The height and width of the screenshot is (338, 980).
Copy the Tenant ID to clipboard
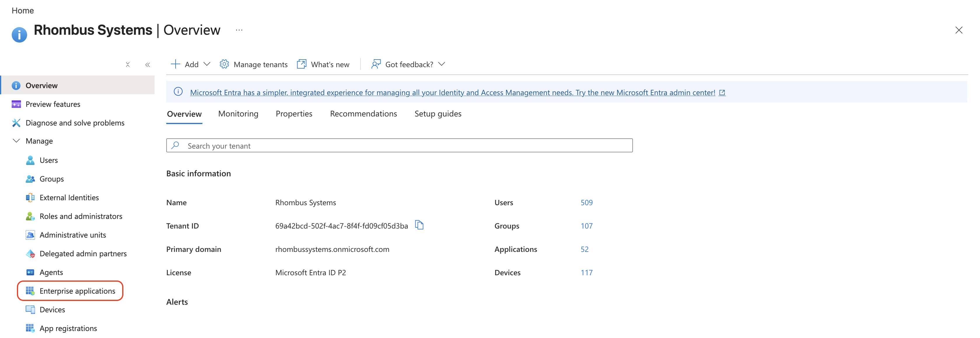(x=419, y=225)
